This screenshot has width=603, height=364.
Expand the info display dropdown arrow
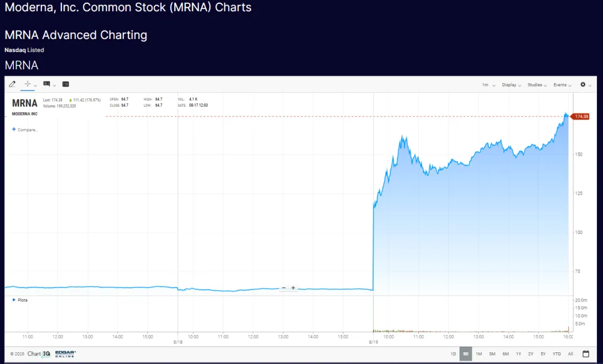[x=54, y=85]
